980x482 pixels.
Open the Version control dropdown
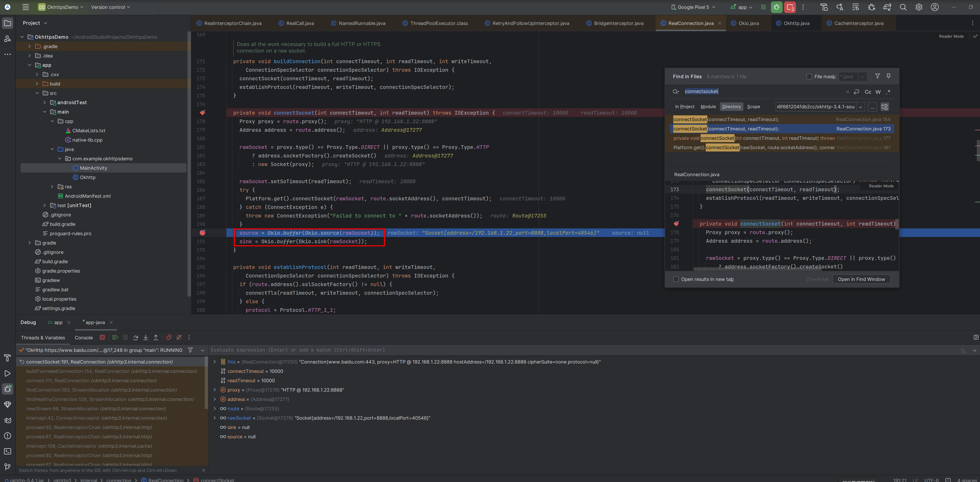110,7
